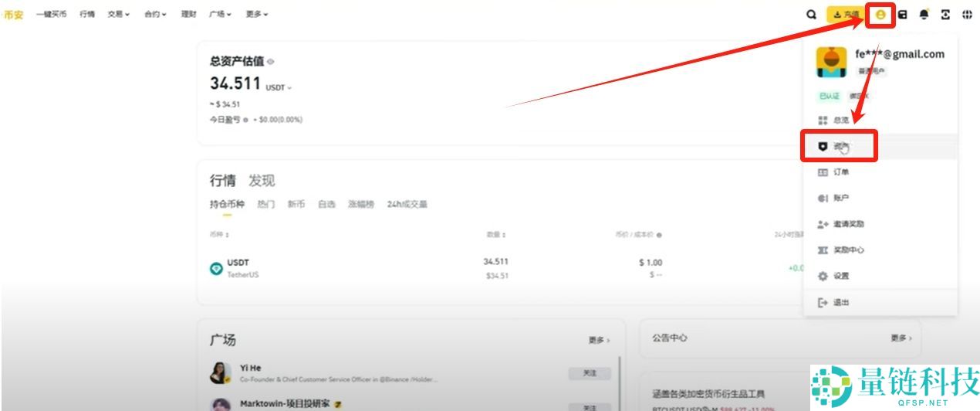This screenshot has height=411, width=980.
Task: Select the 行情 heading tab
Action: (223, 181)
